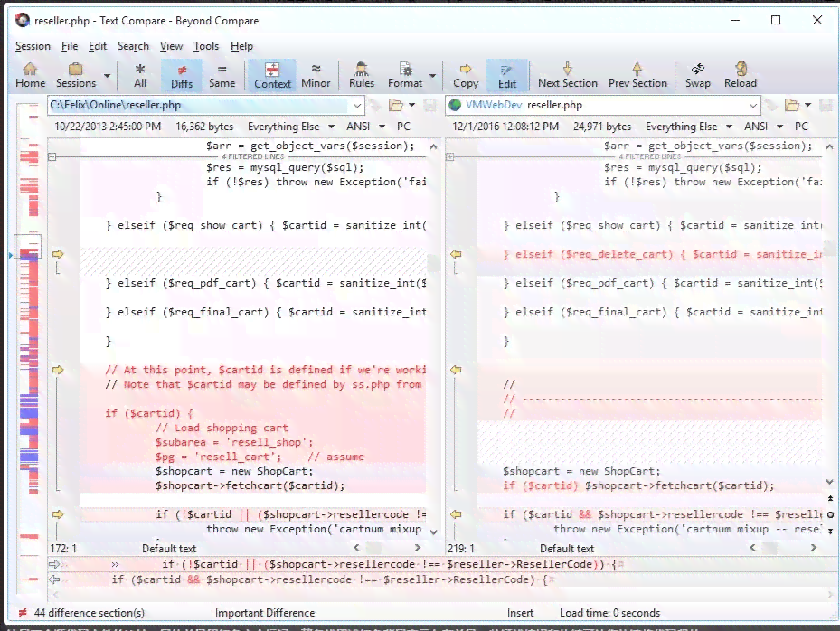Click left copy arrow beside req_delete_cart gap

(x=58, y=254)
